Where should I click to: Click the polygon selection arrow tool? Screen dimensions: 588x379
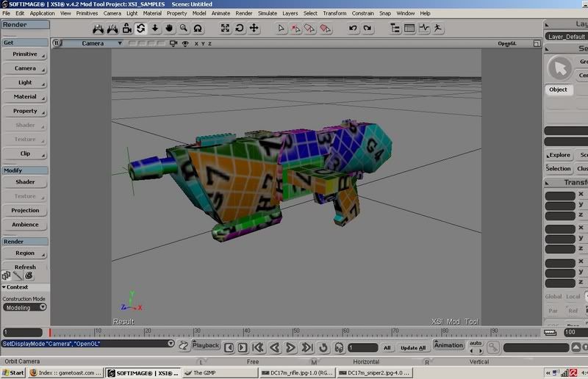click(325, 28)
